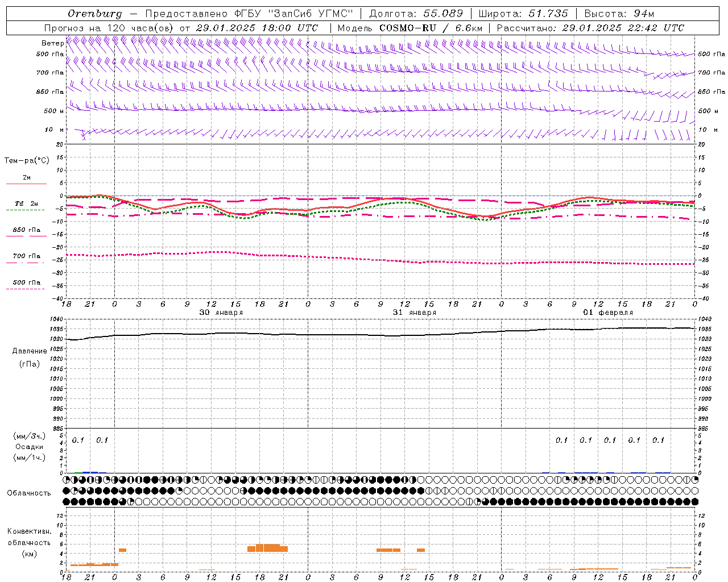Click the "500 м" wind level label on left

(54, 111)
